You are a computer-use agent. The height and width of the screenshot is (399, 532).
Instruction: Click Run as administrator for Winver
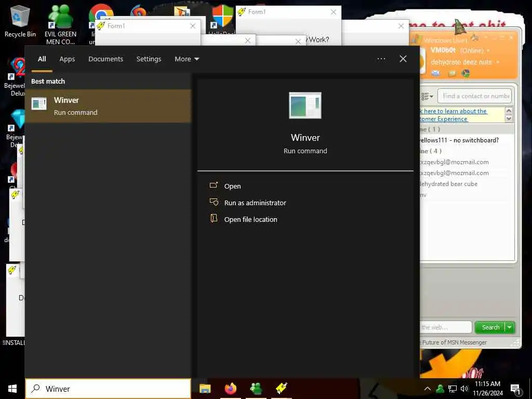(x=255, y=203)
